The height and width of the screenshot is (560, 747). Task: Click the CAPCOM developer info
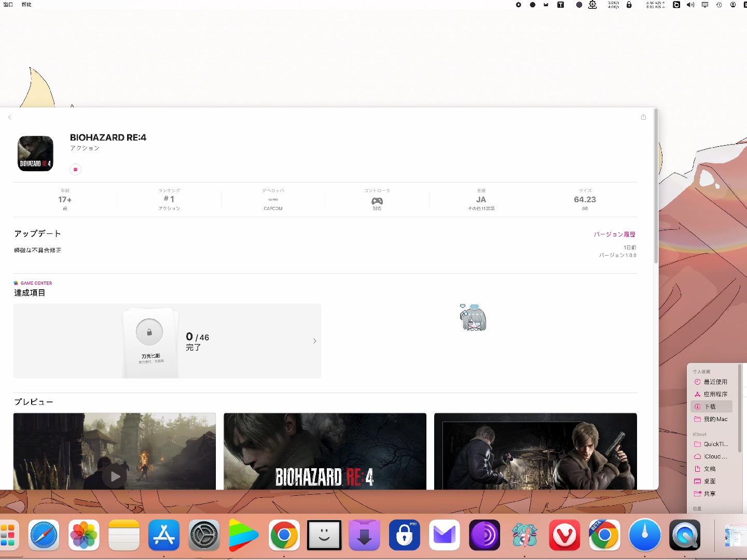click(x=273, y=200)
